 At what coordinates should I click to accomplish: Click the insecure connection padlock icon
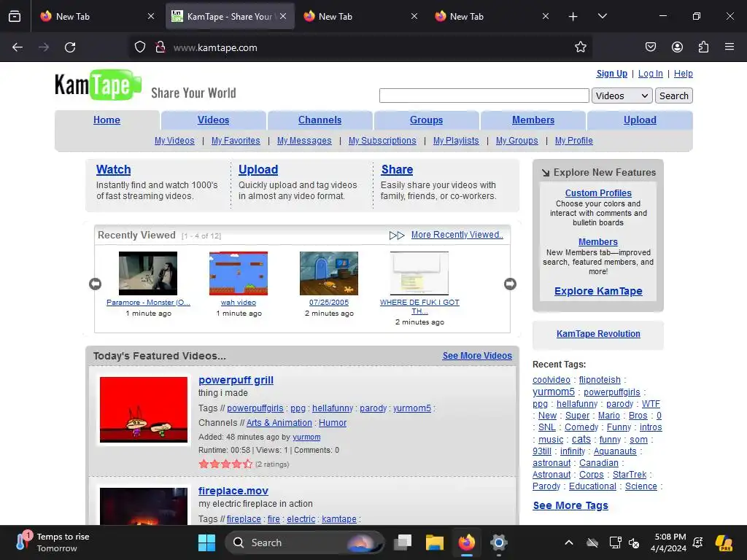pyautogui.click(x=160, y=47)
